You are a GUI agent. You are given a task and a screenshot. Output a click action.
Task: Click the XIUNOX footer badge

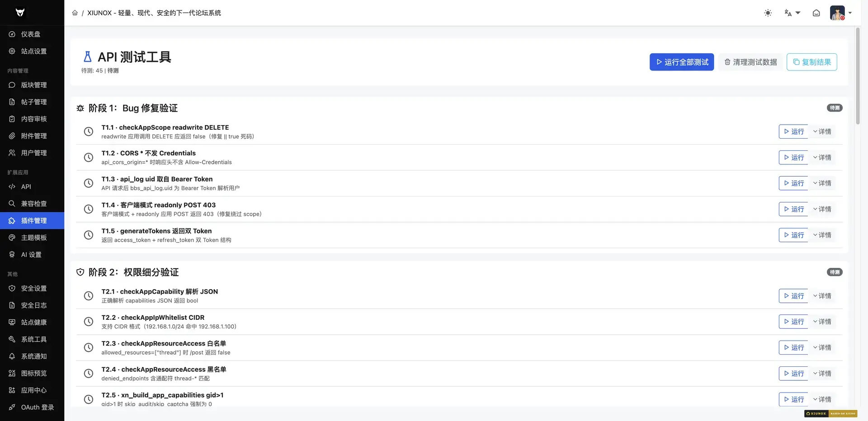click(830, 413)
